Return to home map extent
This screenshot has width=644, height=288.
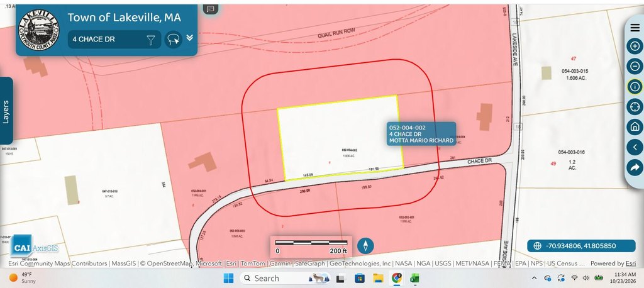coord(635,127)
